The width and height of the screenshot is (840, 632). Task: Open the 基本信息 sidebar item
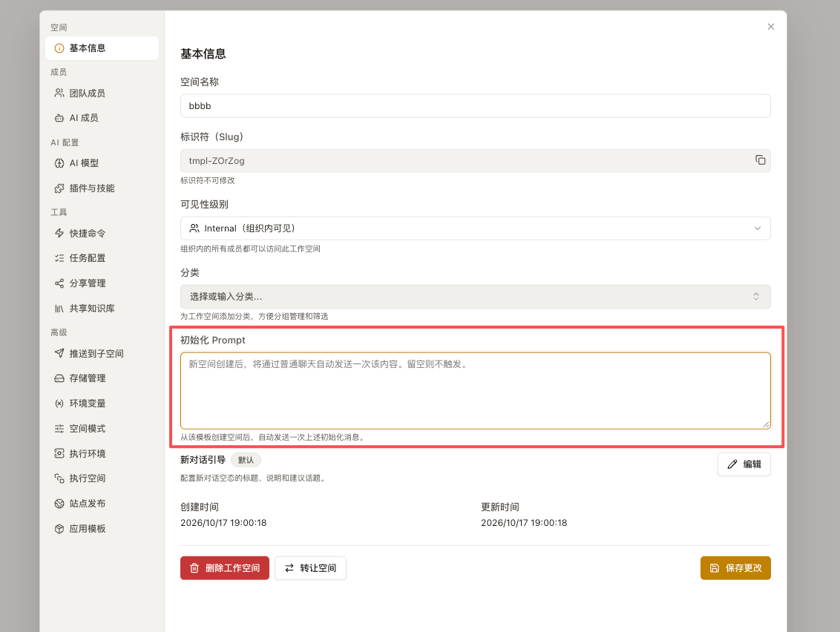102,48
